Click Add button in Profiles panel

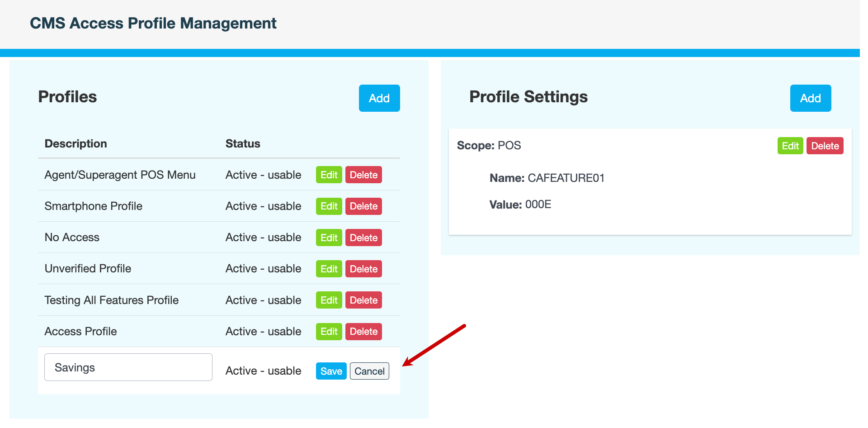click(379, 98)
